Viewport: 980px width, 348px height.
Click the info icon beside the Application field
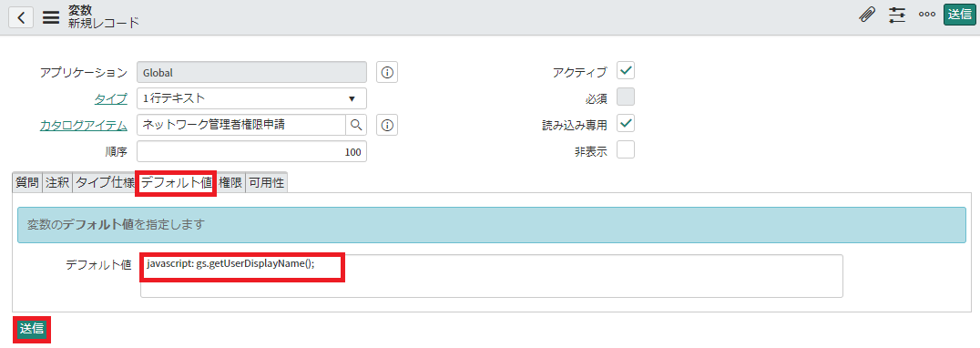387,73
